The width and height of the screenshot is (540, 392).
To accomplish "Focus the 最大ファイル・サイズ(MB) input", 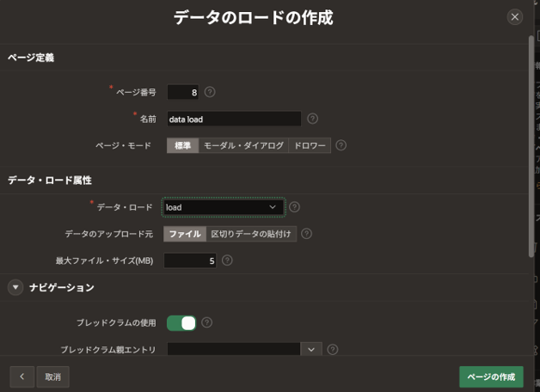I will 190,260.
